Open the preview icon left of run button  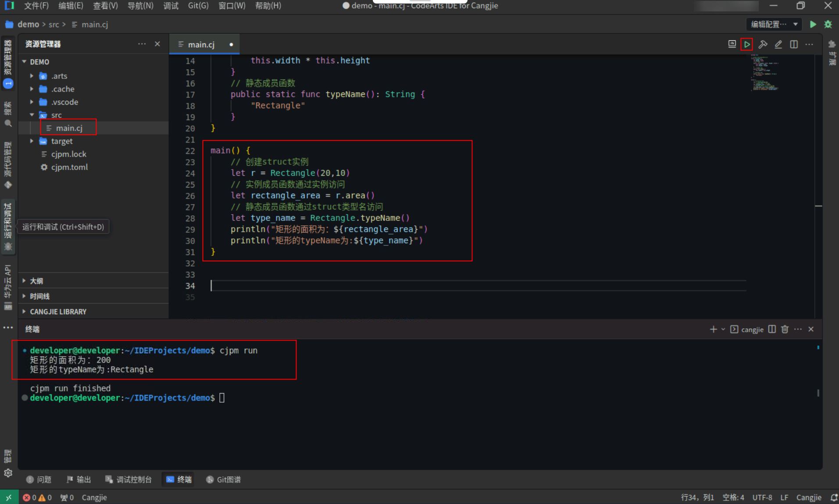tap(732, 44)
